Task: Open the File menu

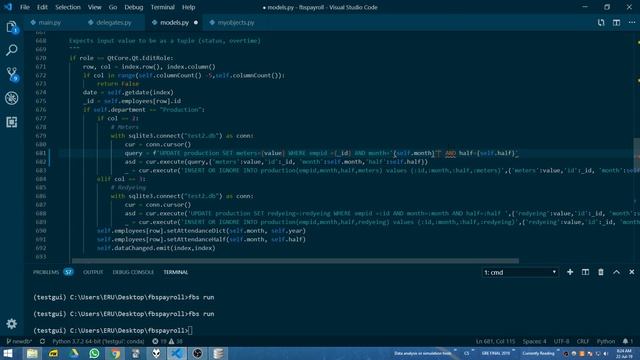Action: 24,7
